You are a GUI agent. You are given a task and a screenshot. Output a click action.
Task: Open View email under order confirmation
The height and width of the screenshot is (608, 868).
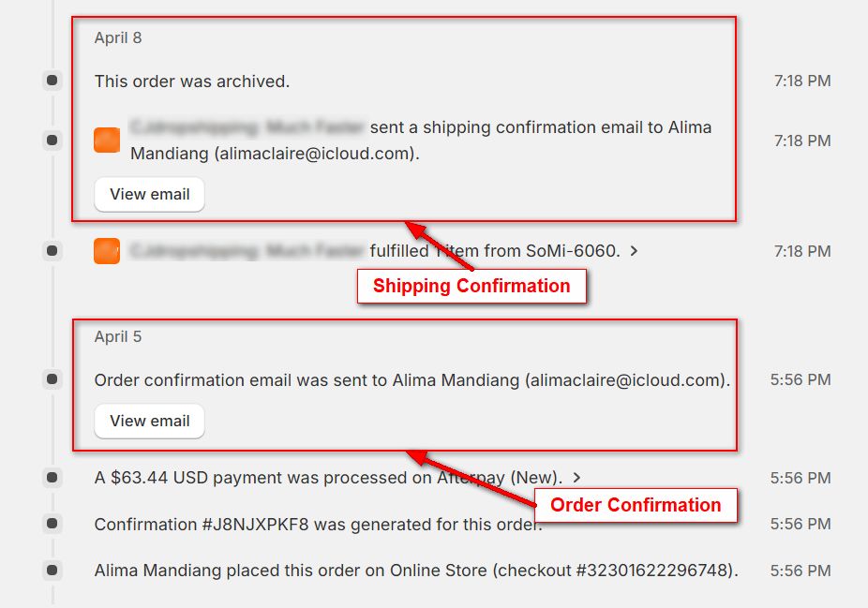click(x=150, y=422)
